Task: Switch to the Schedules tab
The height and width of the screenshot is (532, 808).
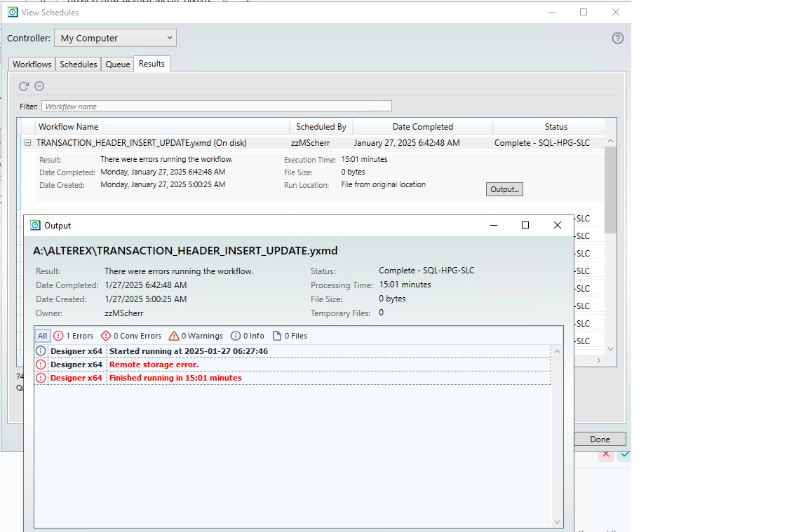Action: coord(78,64)
